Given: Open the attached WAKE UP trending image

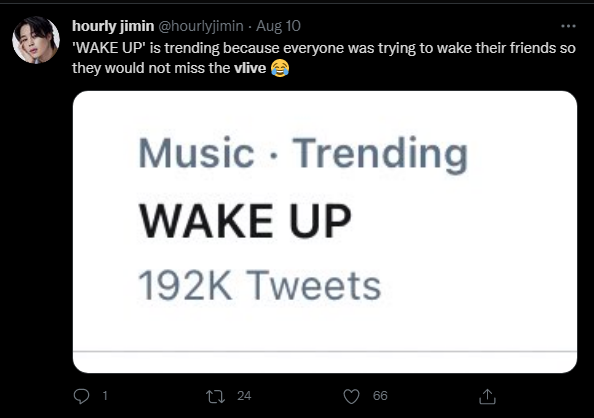Looking at the screenshot, I should 325,232.
